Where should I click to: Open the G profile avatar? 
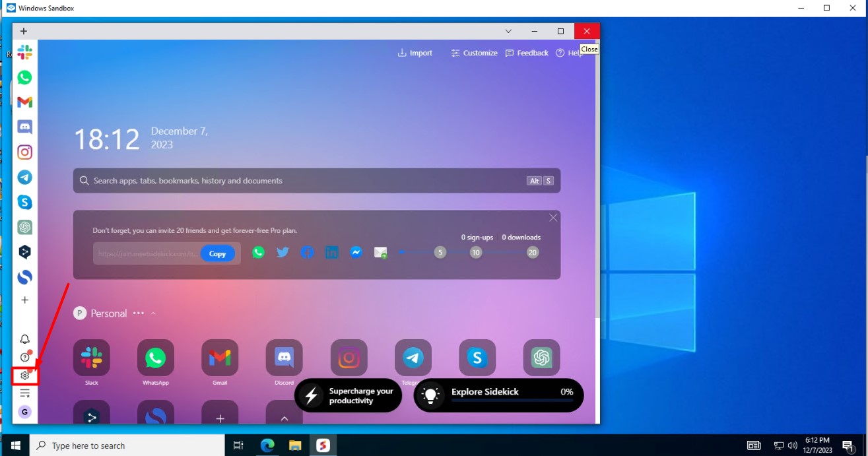[24, 412]
